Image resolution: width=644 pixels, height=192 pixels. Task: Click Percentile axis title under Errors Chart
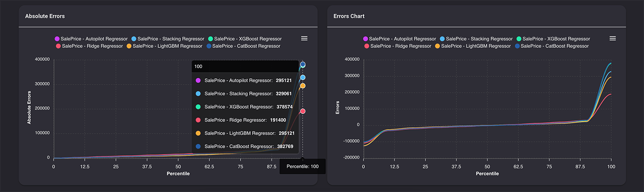[x=487, y=174]
